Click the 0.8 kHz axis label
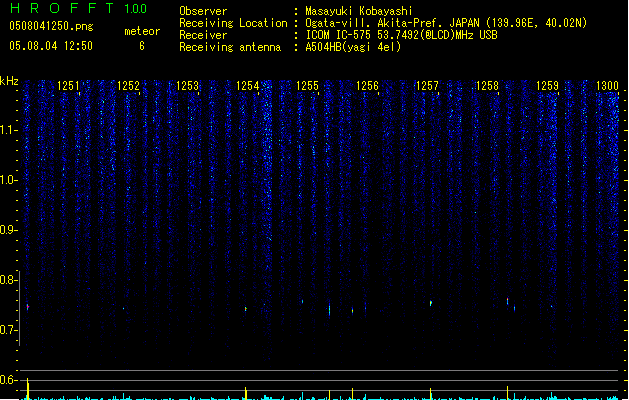The image size is (629, 400). [x=8, y=280]
